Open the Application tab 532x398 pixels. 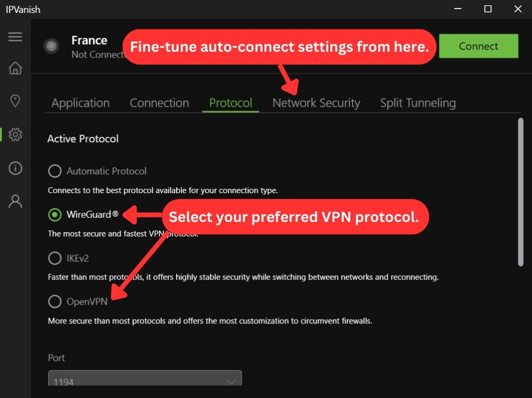click(81, 103)
